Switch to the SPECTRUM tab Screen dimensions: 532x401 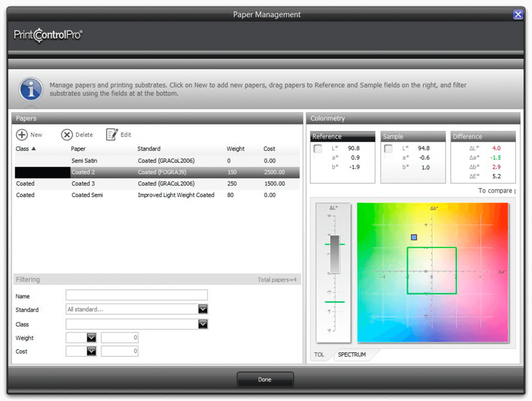(x=352, y=355)
